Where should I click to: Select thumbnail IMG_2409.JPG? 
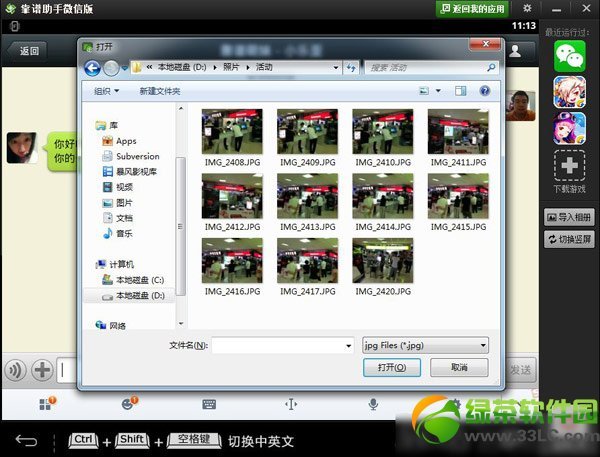[x=308, y=138]
